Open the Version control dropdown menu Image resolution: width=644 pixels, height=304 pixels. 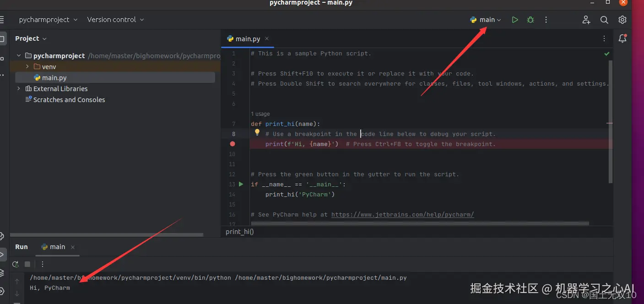point(115,20)
